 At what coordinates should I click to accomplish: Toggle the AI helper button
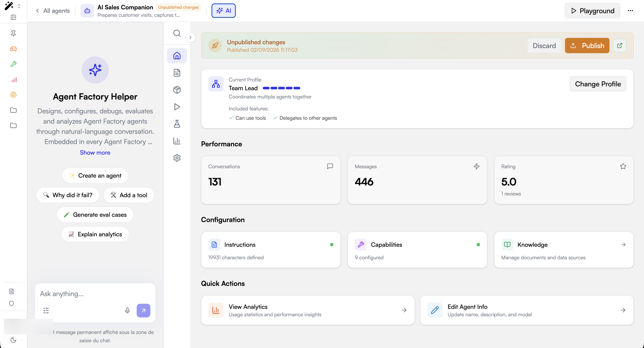coord(223,10)
